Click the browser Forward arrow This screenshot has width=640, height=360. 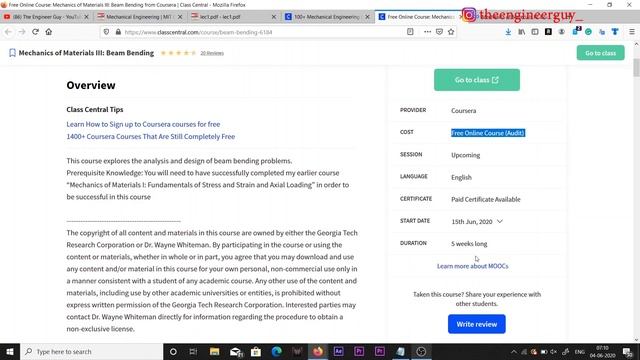tap(22, 32)
